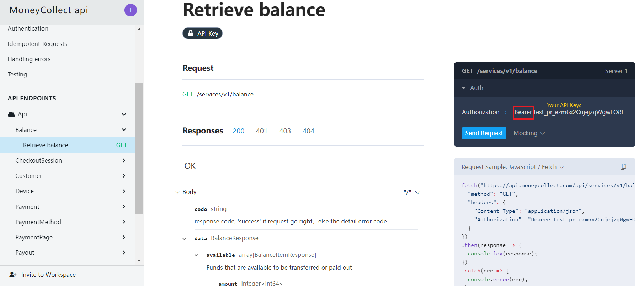Viewport: 644px width, 286px height.
Task: Click the API Key lock badge
Action: [x=202, y=33]
